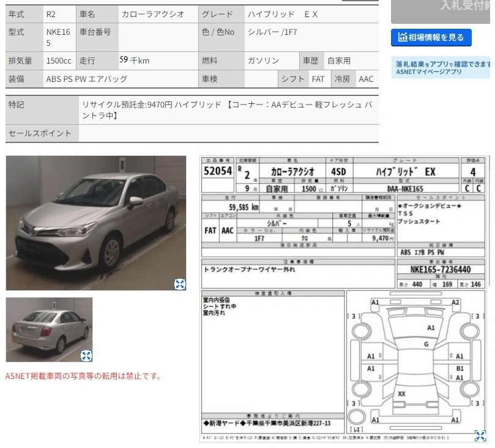Click the enlarge icon on rear car thumbnail
495x448 pixels.
coord(86,355)
